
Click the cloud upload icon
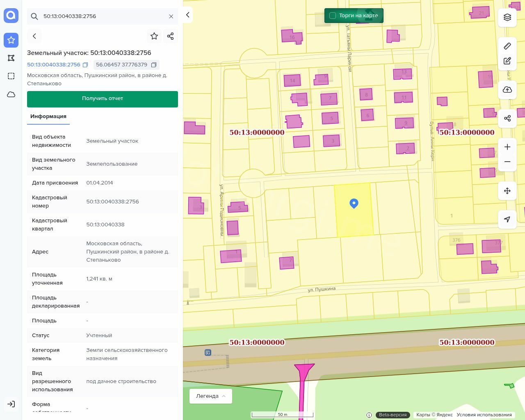(507, 90)
